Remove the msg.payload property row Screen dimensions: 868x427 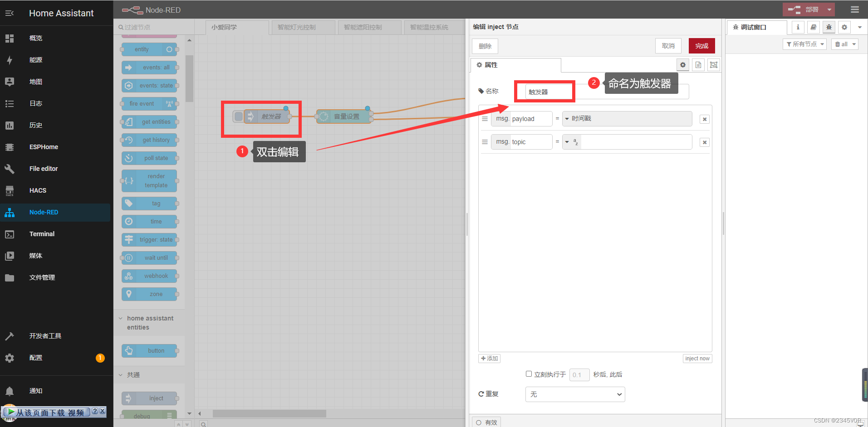(705, 119)
